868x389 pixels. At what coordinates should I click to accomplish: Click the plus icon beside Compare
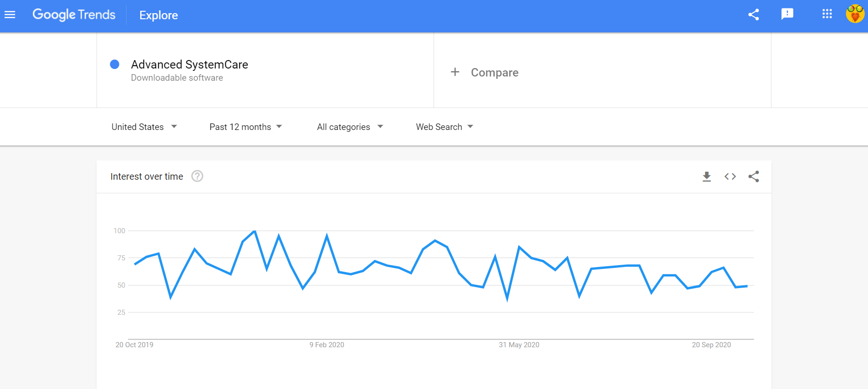tap(455, 72)
